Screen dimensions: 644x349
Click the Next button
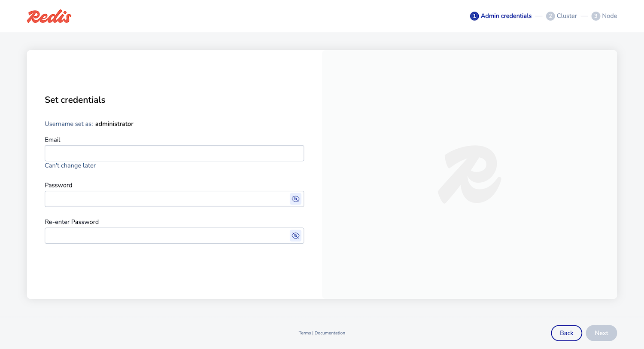point(601,333)
